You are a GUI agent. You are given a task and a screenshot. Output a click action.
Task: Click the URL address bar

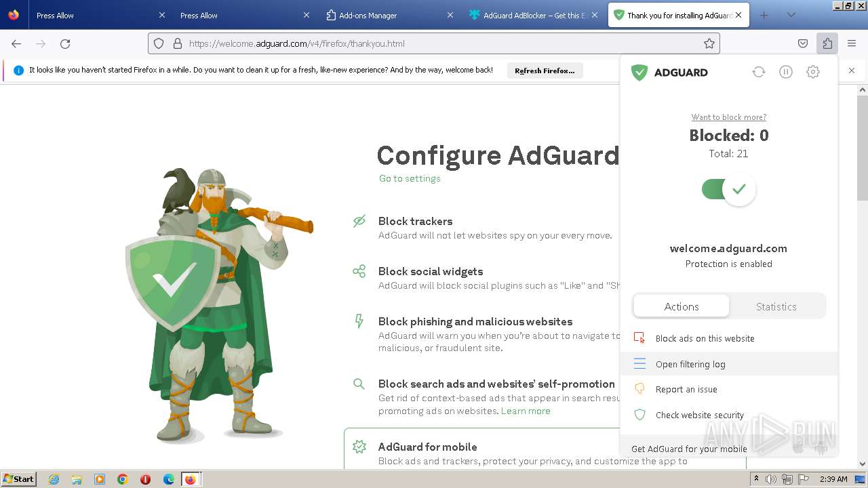434,43
